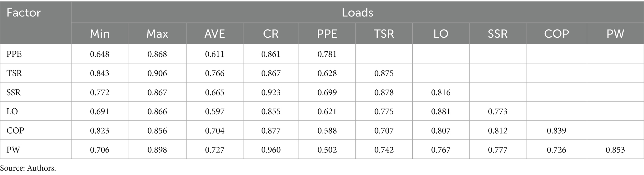This screenshot has height=175, width=644.
Task: Select the "CR" column header
Action: 271,34
